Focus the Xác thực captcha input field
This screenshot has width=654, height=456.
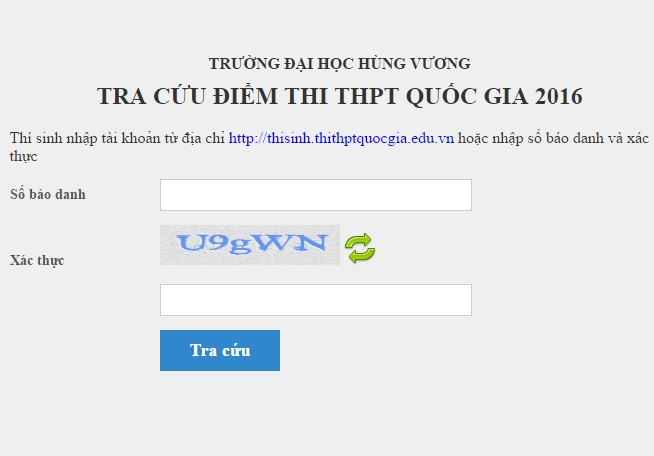[x=316, y=300]
